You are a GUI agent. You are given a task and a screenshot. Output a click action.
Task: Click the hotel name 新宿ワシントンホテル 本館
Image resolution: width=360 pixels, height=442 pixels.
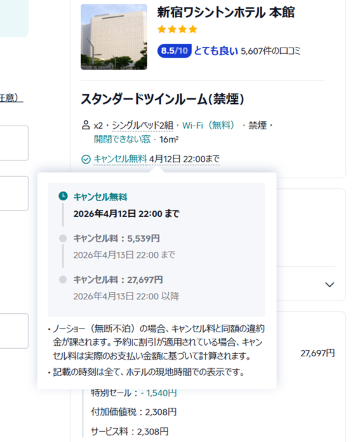click(226, 12)
